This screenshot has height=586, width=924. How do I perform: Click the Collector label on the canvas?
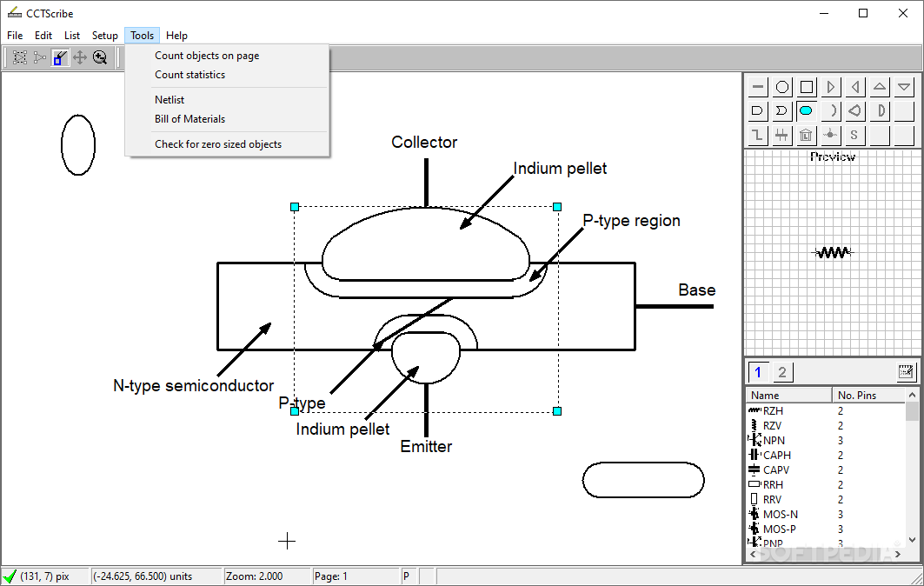click(x=424, y=142)
